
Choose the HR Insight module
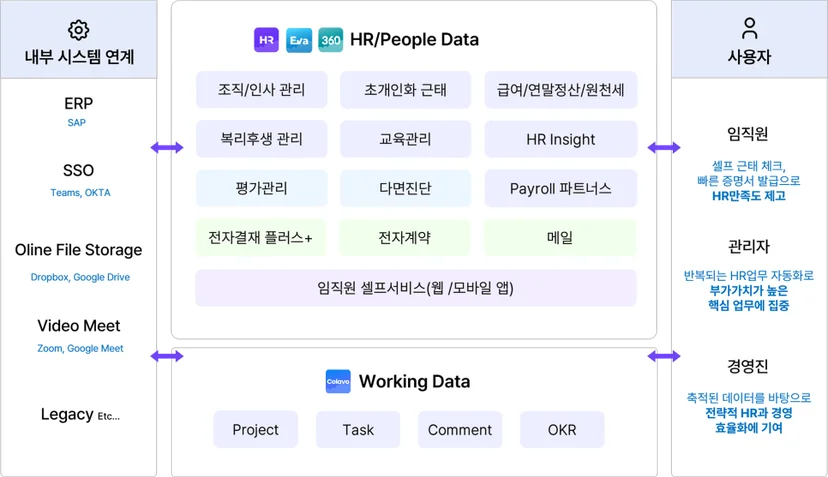561,139
